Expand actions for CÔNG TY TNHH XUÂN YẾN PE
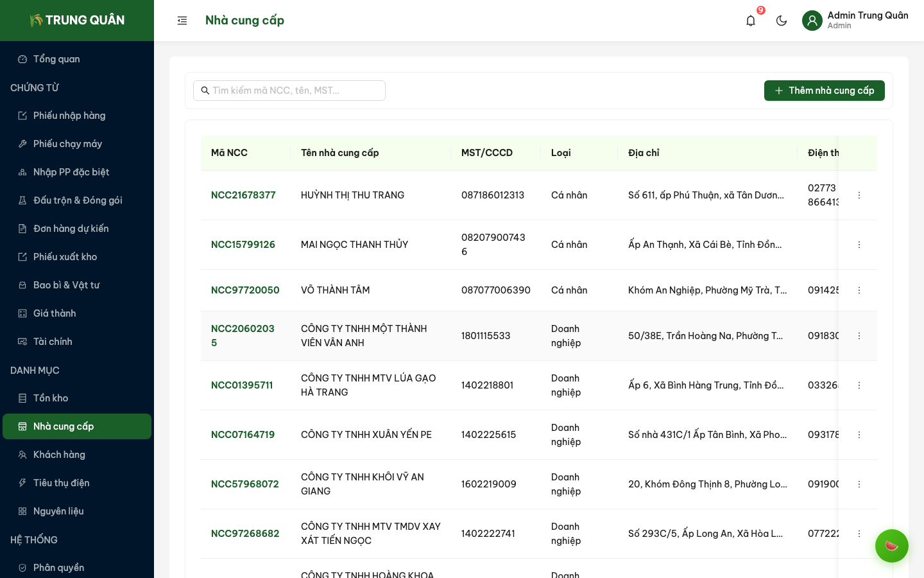The image size is (924, 578). 859,435
